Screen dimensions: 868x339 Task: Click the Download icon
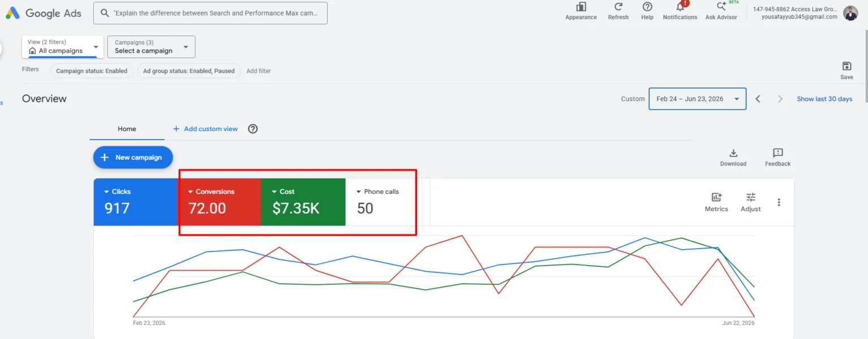click(x=733, y=153)
